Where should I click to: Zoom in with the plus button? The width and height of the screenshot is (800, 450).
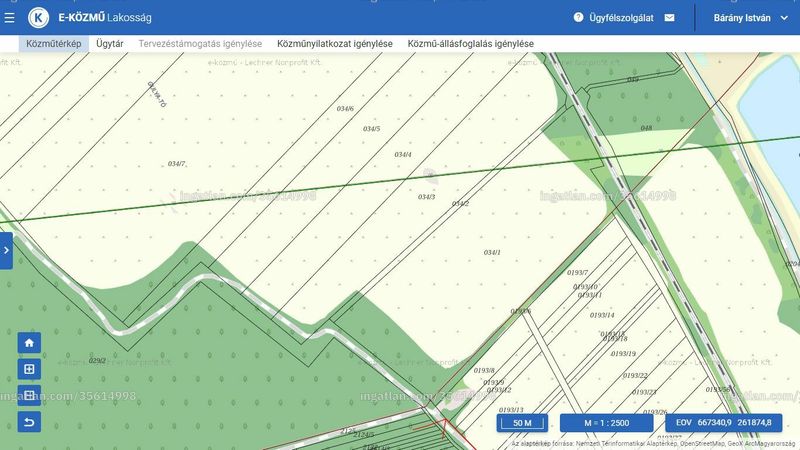(x=29, y=369)
